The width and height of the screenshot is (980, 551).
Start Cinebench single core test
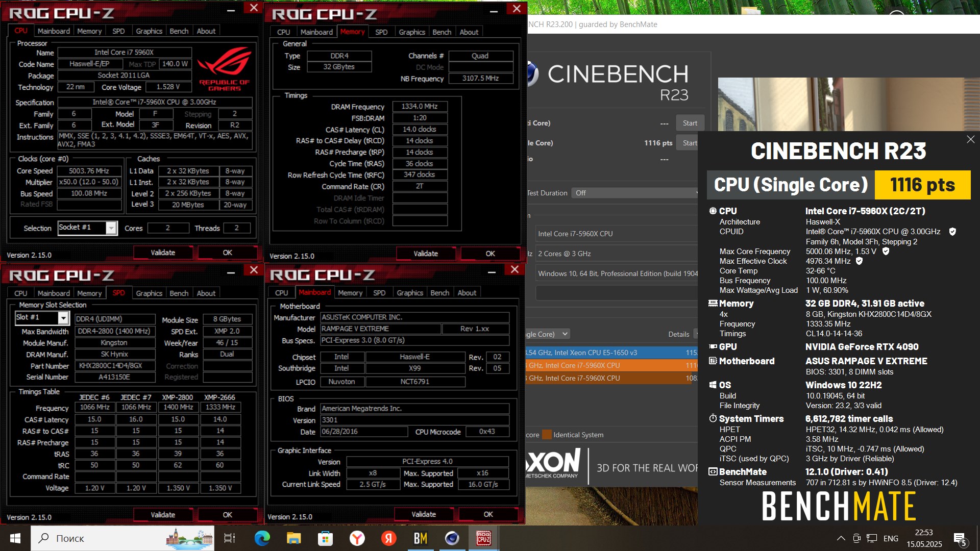click(x=688, y=143)
